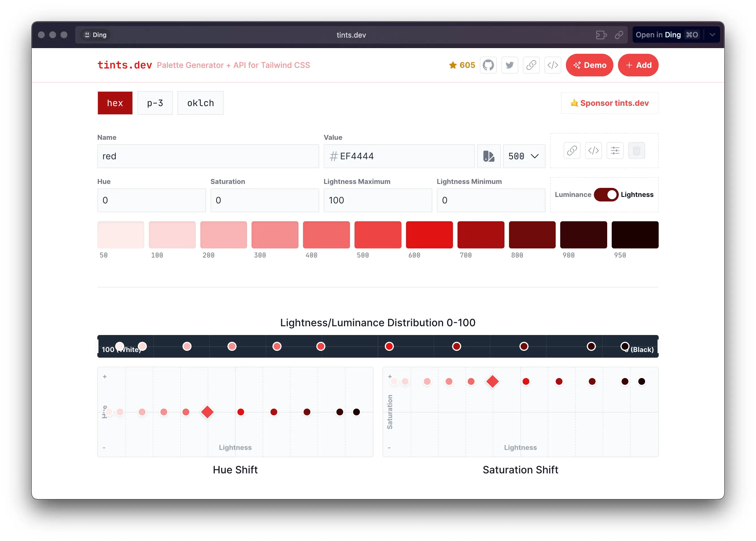Click the Twitter icon

point(510,65)
